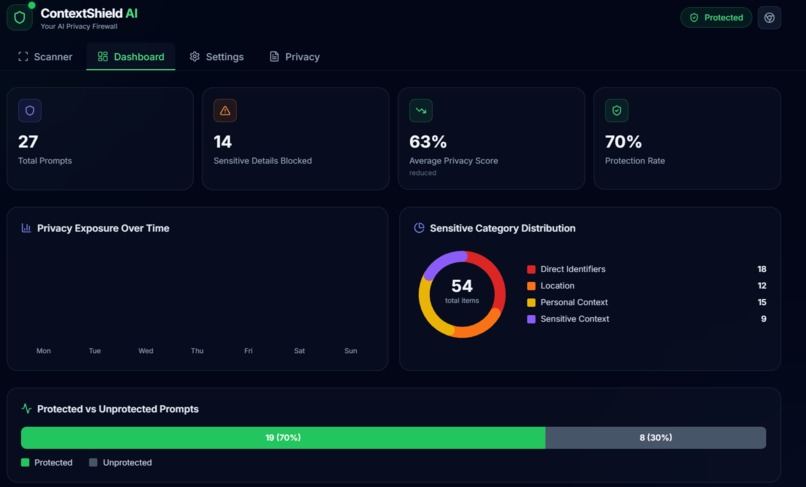Viewport: 806px width, 487px height.
Task: Click the Settings gear icon
Action: (x=194, y=57)
